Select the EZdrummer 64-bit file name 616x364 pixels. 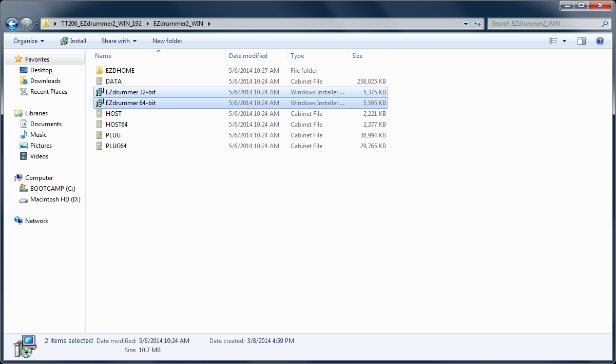pos(130,103)
